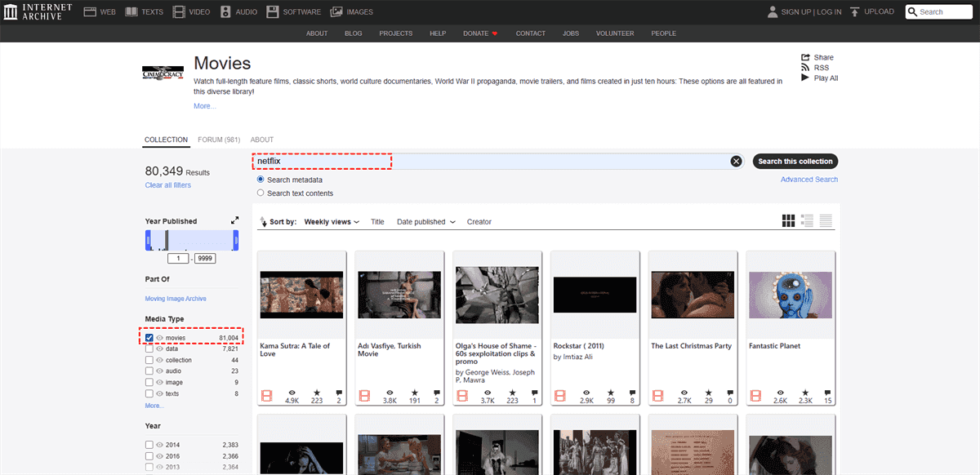Open the Fantastic Planet movie thumbnail

pos(790,295)
